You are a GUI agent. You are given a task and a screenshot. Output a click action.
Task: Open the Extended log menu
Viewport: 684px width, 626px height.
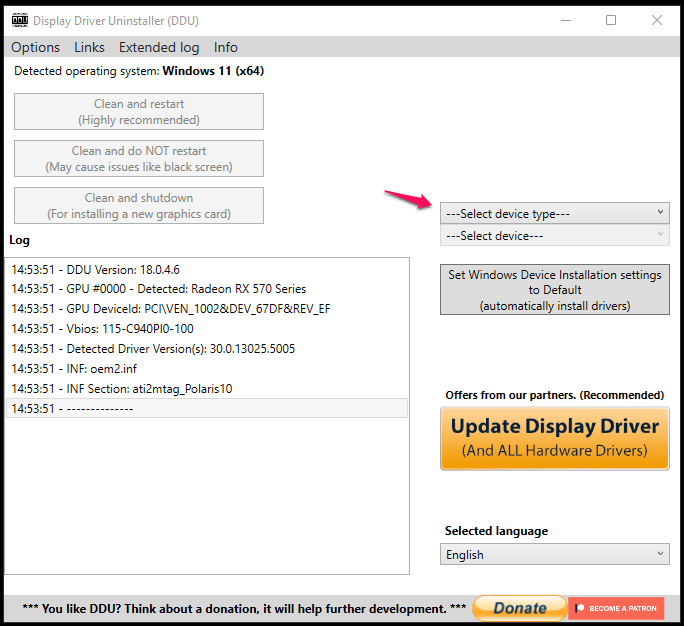[159, 47]
